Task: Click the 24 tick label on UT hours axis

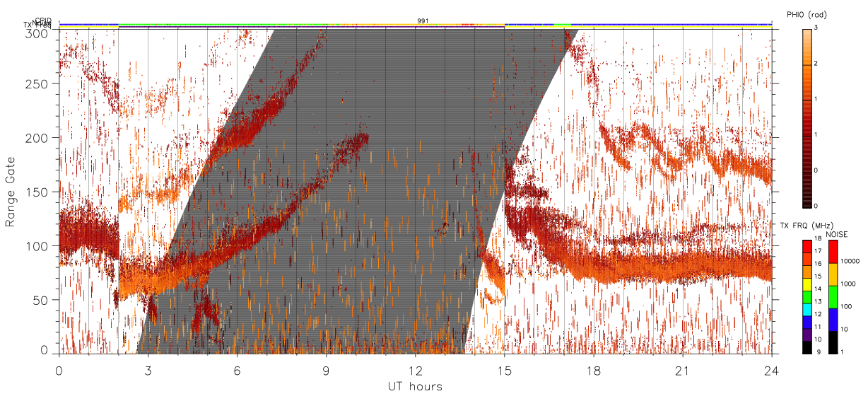Action: coord(771,371)
